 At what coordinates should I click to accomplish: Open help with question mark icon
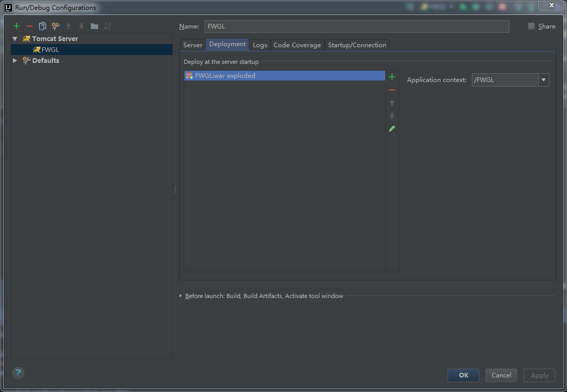pyautogui.click(x=18, y=373)
